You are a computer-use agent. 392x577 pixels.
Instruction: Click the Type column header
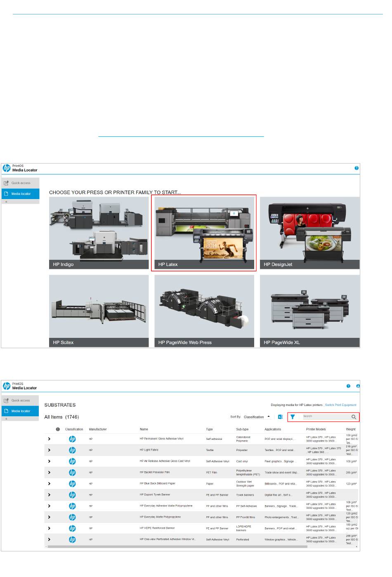click(209, 430)
